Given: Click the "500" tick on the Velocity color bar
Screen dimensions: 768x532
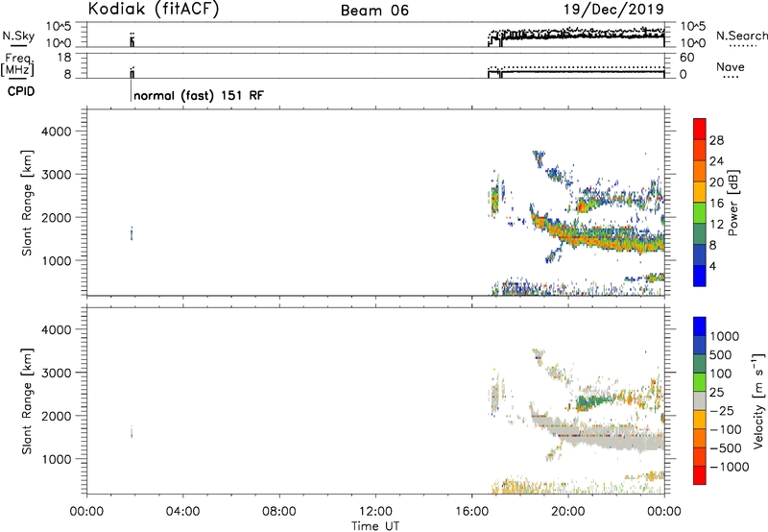Looking at the screenshot, I should coord(721,355).
